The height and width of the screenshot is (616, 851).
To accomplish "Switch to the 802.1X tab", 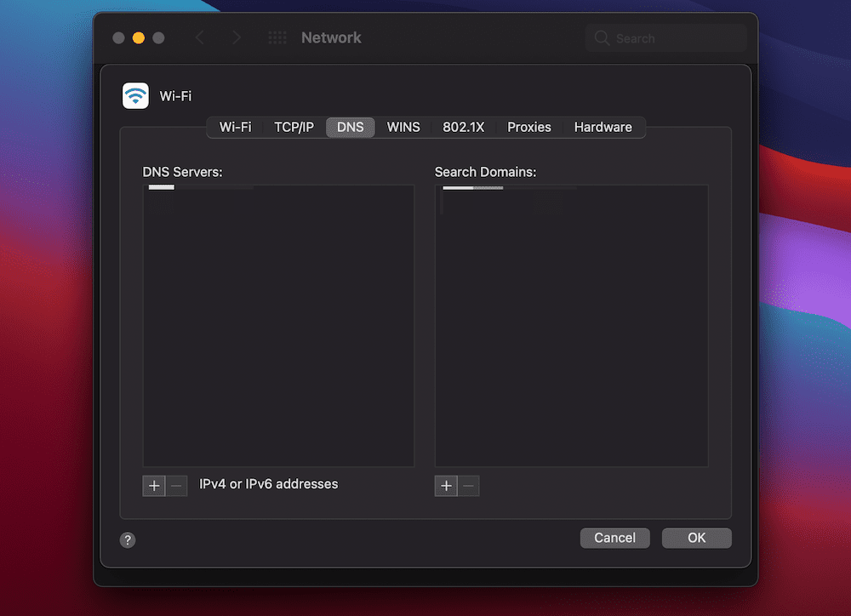I will click(464, 127).
